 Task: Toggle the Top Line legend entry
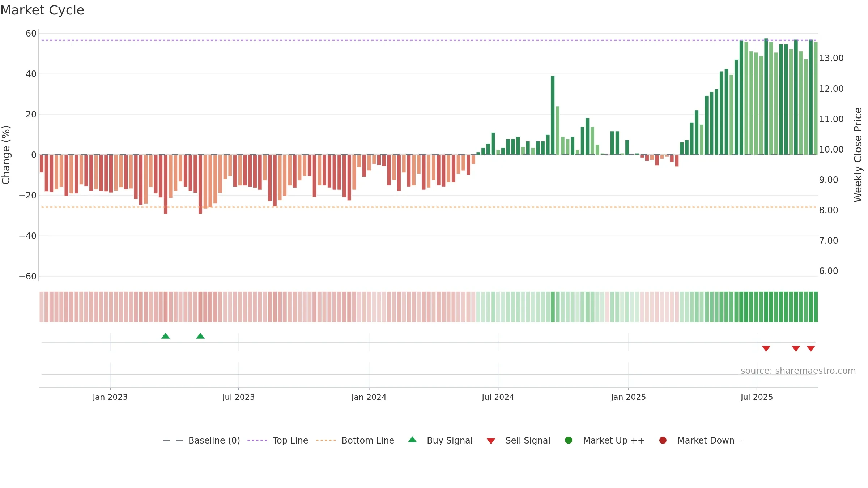click(278, 440)
